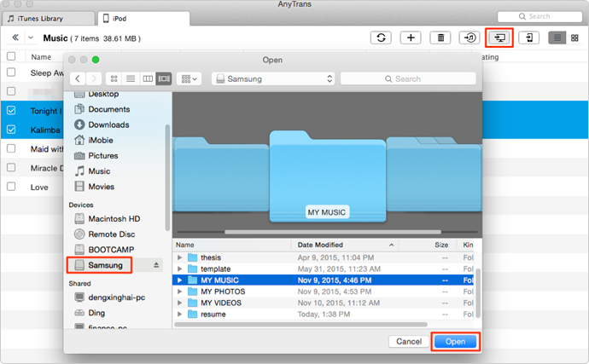The width and height of the screenshot is (589, 364).
Task: Select the MY PHOTOS folder row
Action: pos(323,292)
